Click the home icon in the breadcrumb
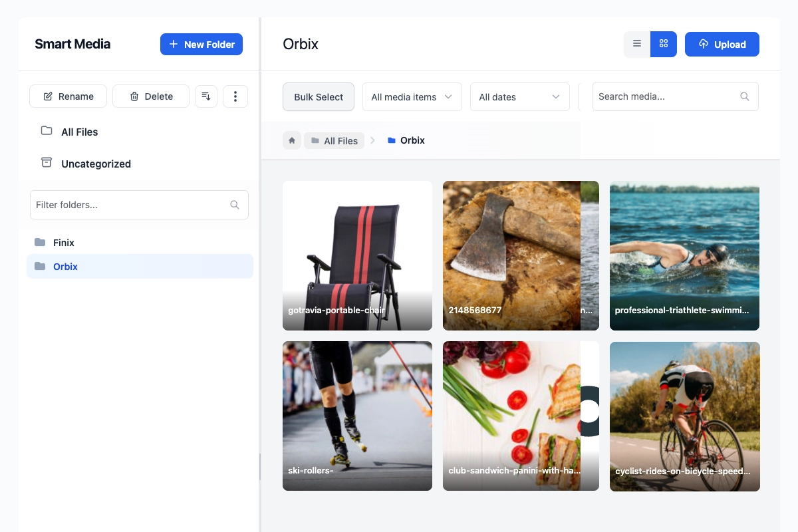The image size is (798, 532). tap(291, 140)
